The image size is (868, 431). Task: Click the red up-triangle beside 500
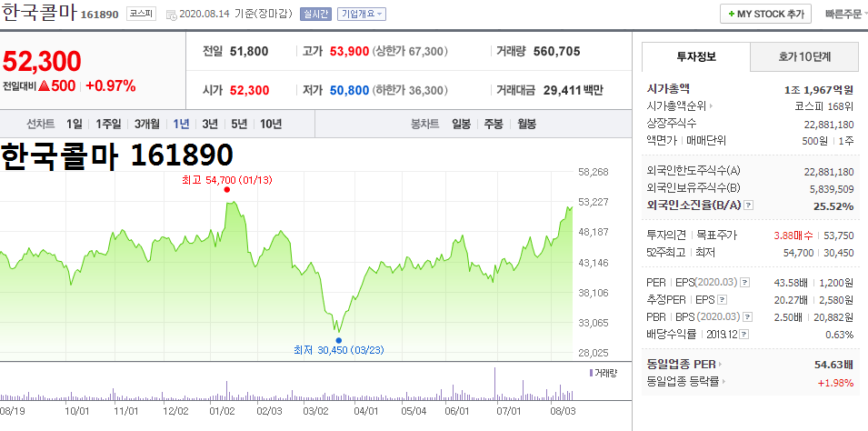click(x=45, y=85)
